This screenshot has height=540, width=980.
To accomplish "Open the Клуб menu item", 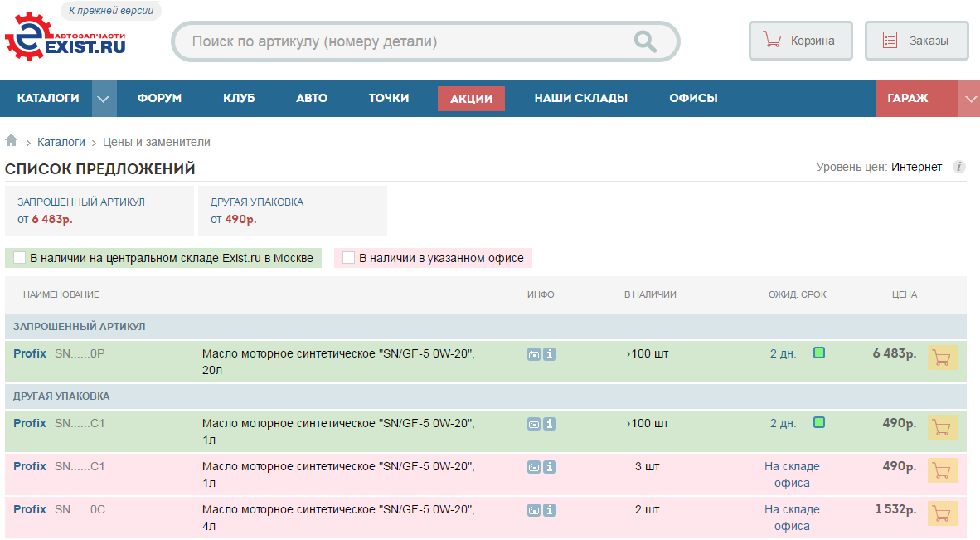I will pyautogui.click(x=239, y=98).
